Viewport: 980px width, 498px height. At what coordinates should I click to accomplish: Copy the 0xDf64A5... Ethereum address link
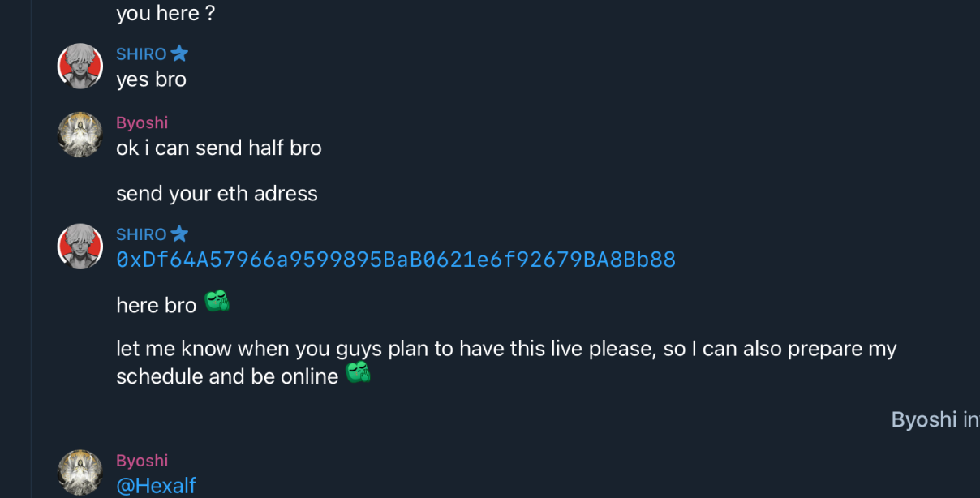click(x=396, y=260)
